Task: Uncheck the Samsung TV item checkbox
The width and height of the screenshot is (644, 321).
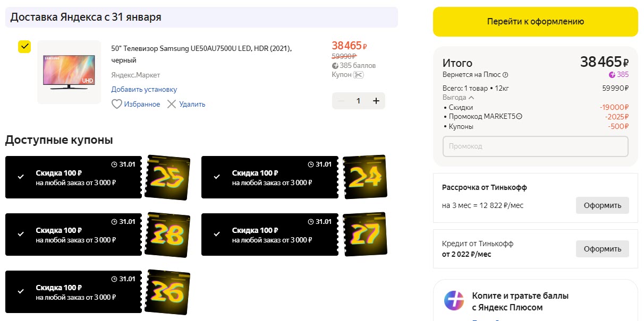Action: coord(24,47)
